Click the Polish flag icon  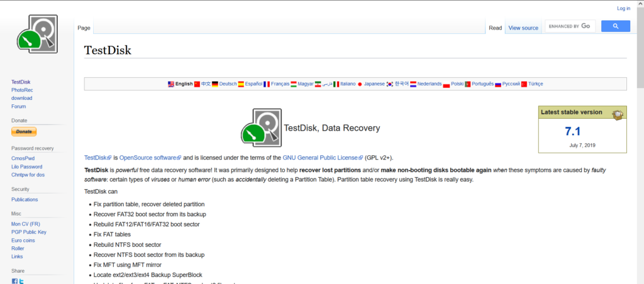pyautogui.click(x=447, y=84)
